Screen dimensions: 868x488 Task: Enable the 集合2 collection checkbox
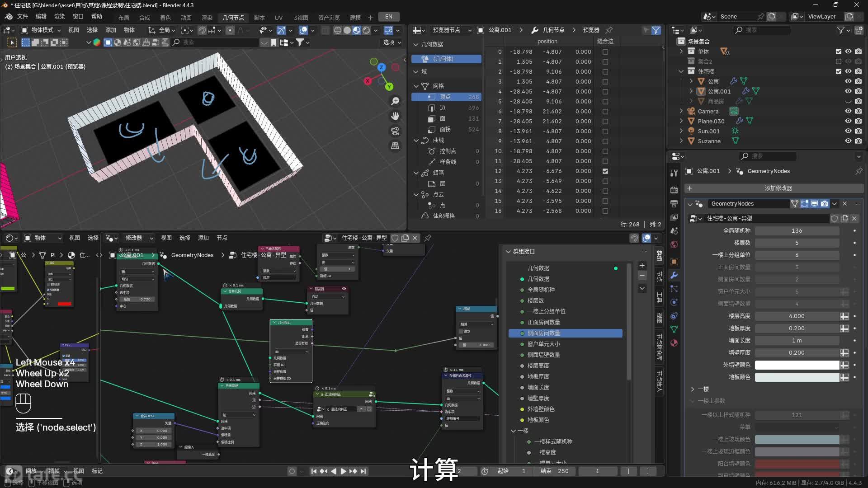839,61
